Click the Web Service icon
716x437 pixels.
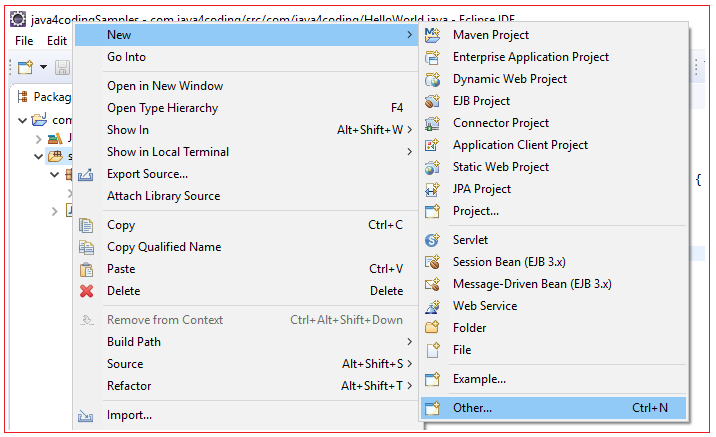point(432,306)
